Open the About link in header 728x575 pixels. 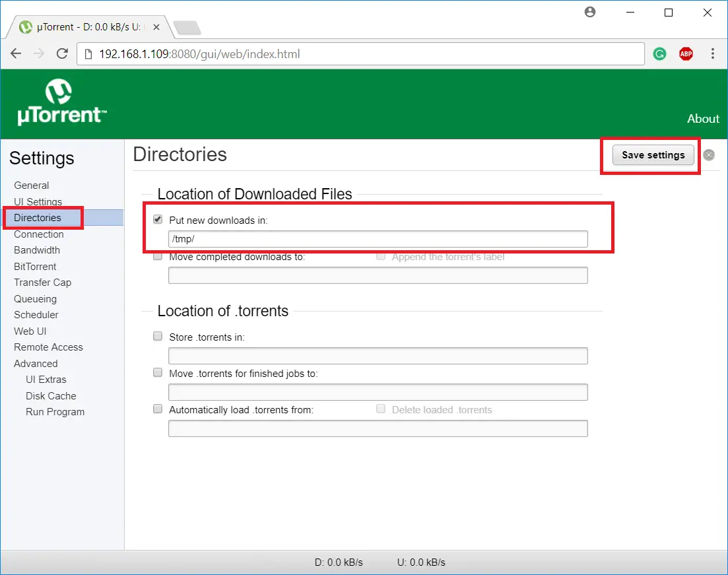[703, 119]
